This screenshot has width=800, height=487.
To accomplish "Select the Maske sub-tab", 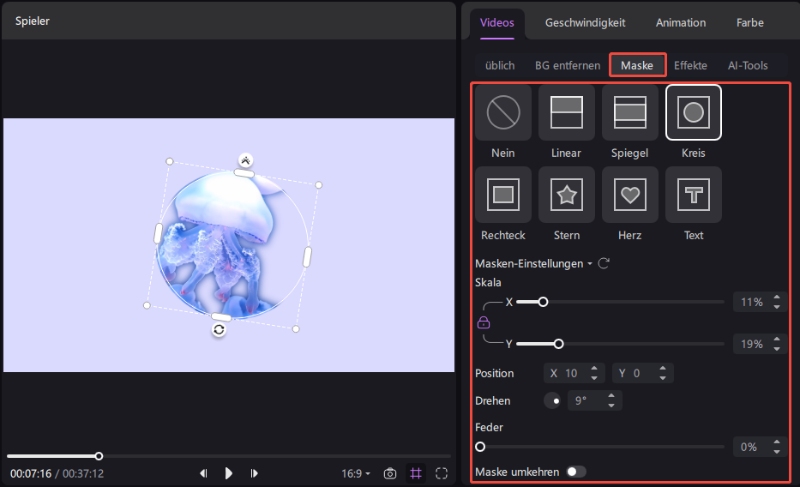I will [637, 65].
